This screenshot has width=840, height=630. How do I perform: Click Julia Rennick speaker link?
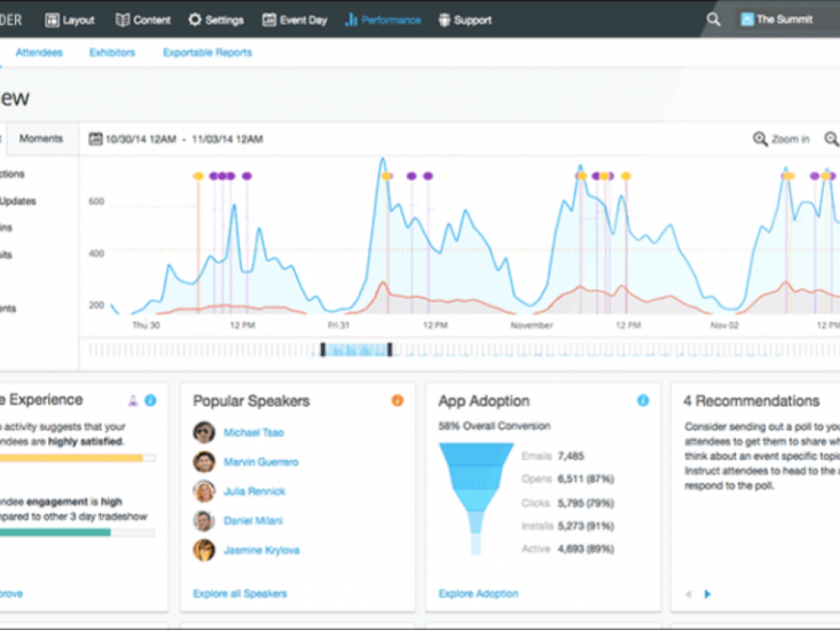tap(254, 491)
